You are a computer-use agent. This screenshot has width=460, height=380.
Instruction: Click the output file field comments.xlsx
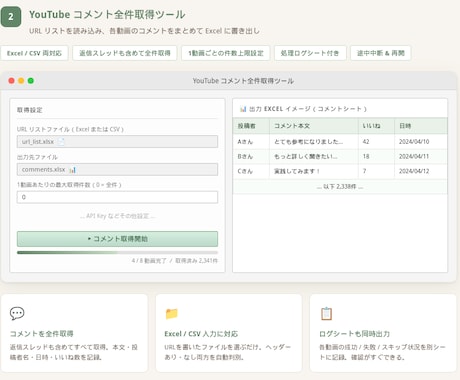tap(117, 170)
